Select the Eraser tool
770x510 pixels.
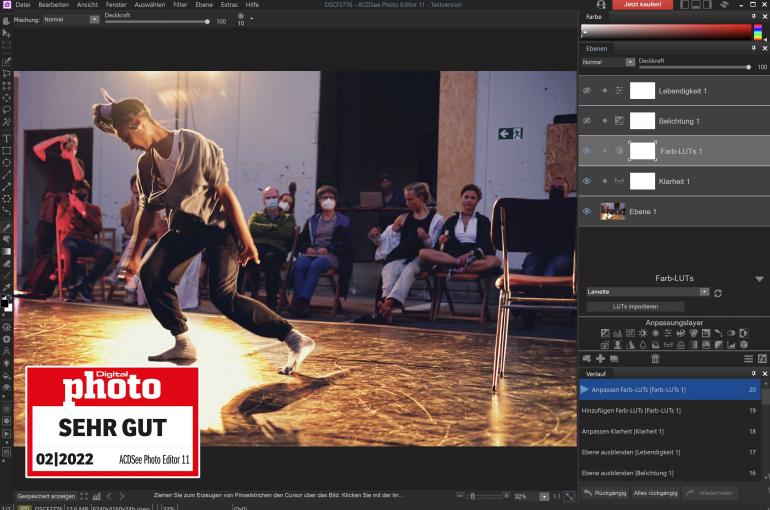[x=6, y=264]
